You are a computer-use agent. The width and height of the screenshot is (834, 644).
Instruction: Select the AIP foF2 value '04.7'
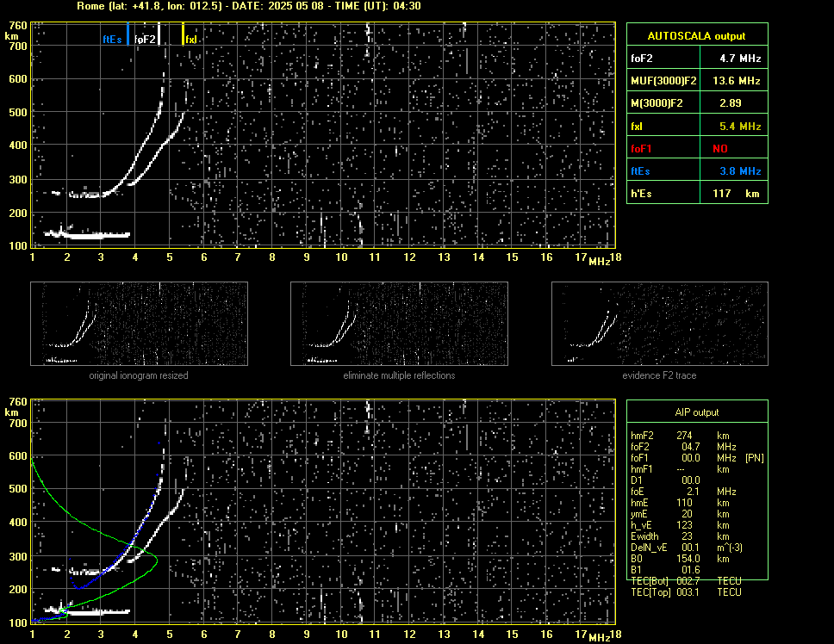point(691,446)
